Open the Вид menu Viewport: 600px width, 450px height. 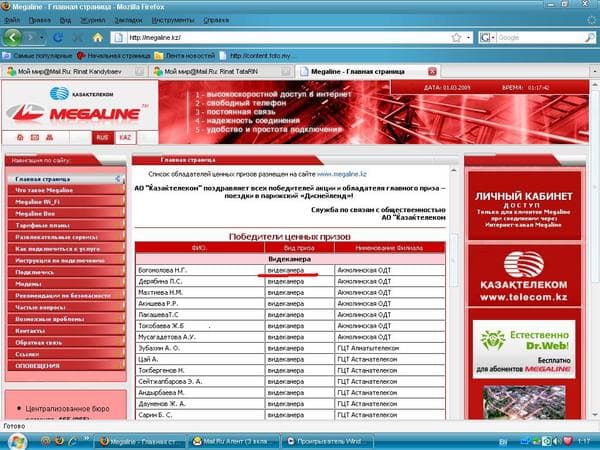(65, 20)
